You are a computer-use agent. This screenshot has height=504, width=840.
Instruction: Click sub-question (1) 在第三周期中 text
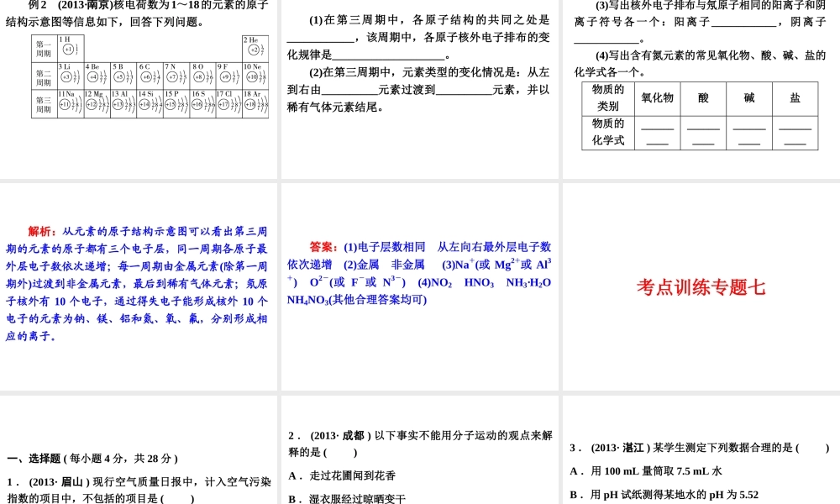click(x=418, y=38)
